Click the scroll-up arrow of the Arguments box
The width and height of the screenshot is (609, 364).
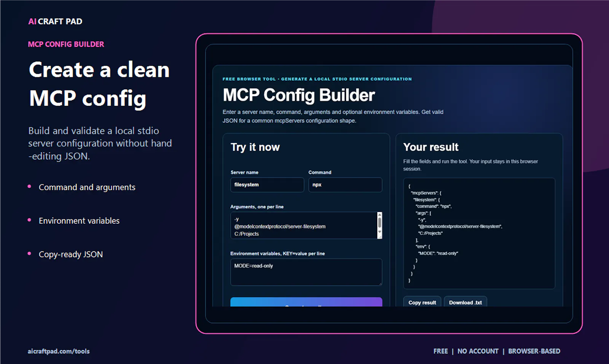(379, 215)
